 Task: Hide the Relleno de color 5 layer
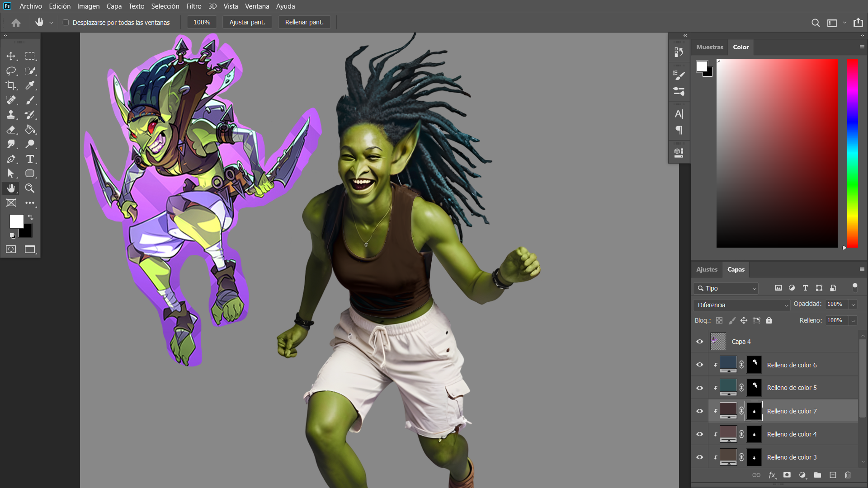coord(699,388)
